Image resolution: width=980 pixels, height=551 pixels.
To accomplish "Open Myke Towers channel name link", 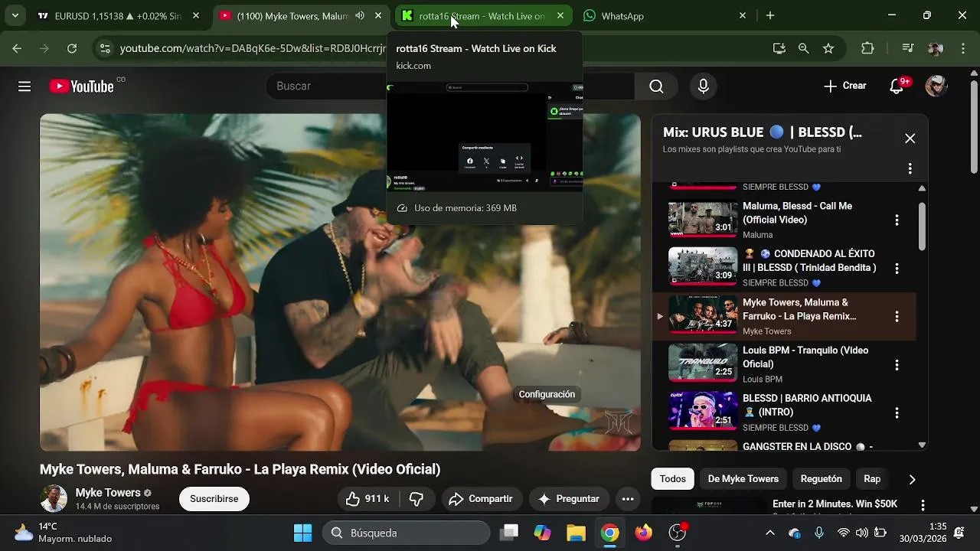I will point(108,493).
